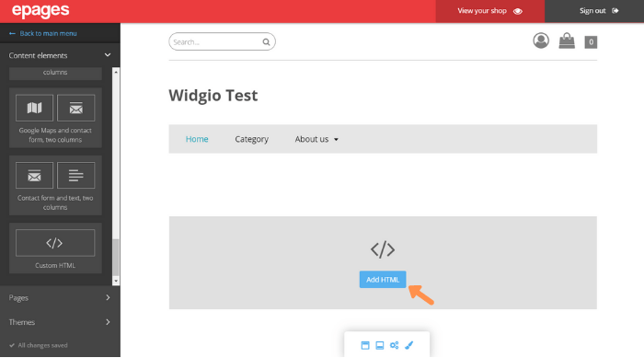Screen dimensions: 644x358
Task: Click the sidebar scrollbar down arrow
Action: pos(116,281)
